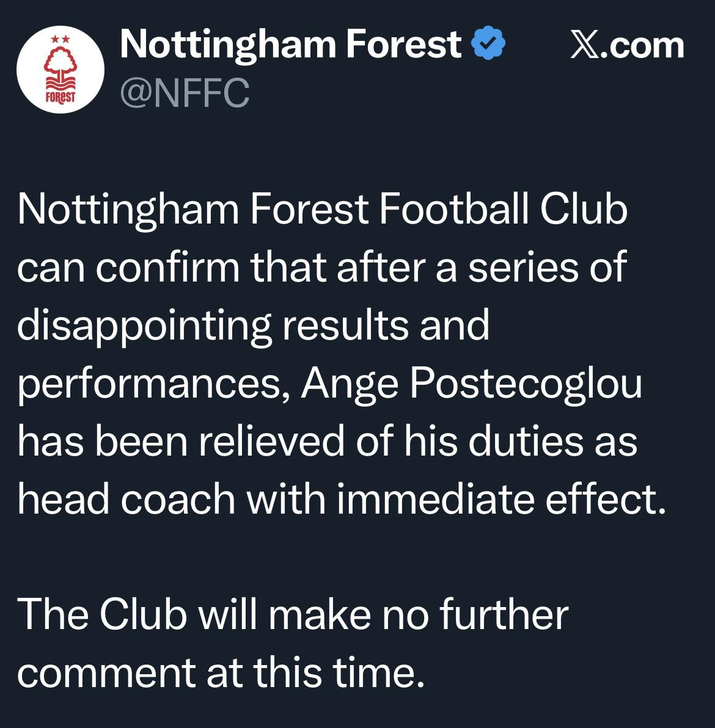The height and width of the screenshot is (728, 715).
Task: Click "The Club will make no further" line
Action: tap(293, 614)
